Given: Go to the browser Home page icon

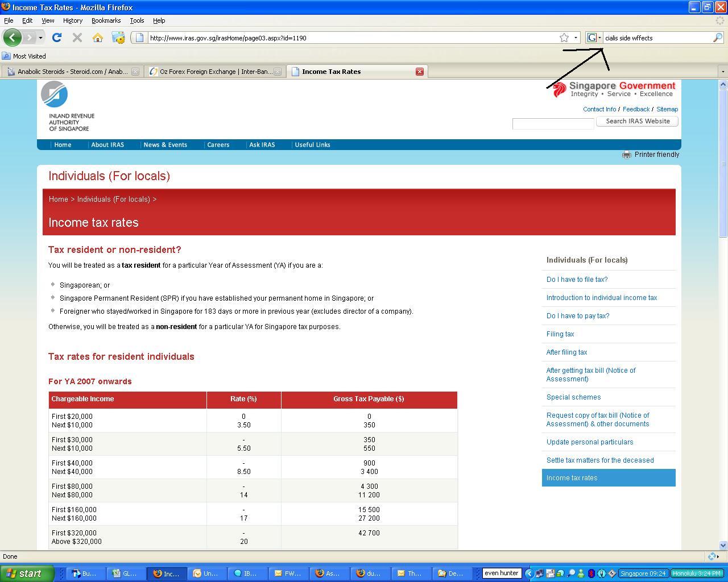Looking at the screenshot, I should (98, 38).
